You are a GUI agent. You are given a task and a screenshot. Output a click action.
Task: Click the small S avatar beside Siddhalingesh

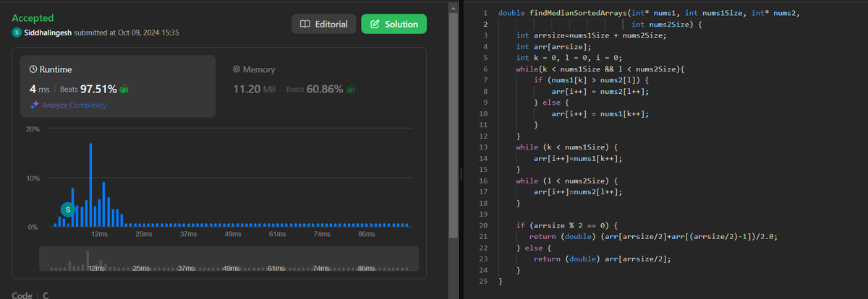coord(17,33)
